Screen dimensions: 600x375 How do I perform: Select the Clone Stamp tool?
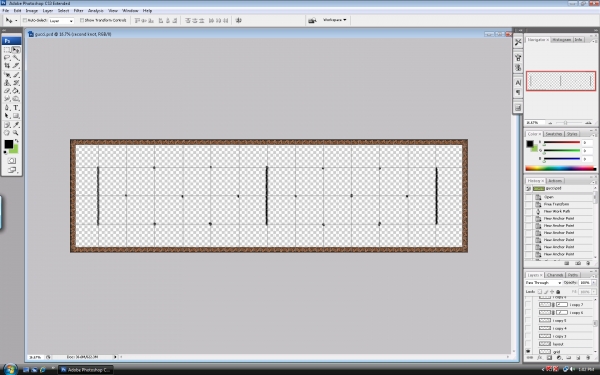pyautogui.click(x=7, y=83)
